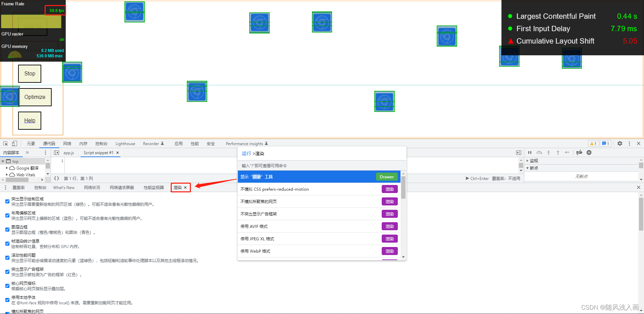644x314 pixels.
Task: Step out of current function
Action: pos(558,152)
